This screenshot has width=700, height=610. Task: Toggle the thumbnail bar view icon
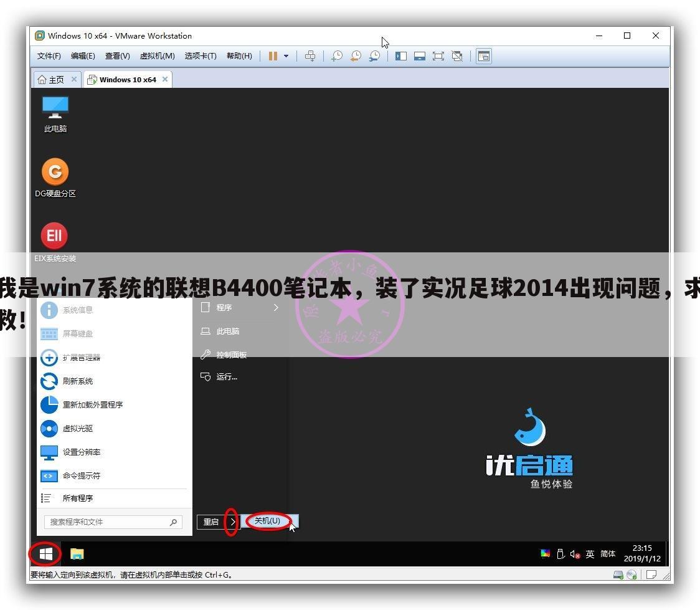[x=420, y=56]
